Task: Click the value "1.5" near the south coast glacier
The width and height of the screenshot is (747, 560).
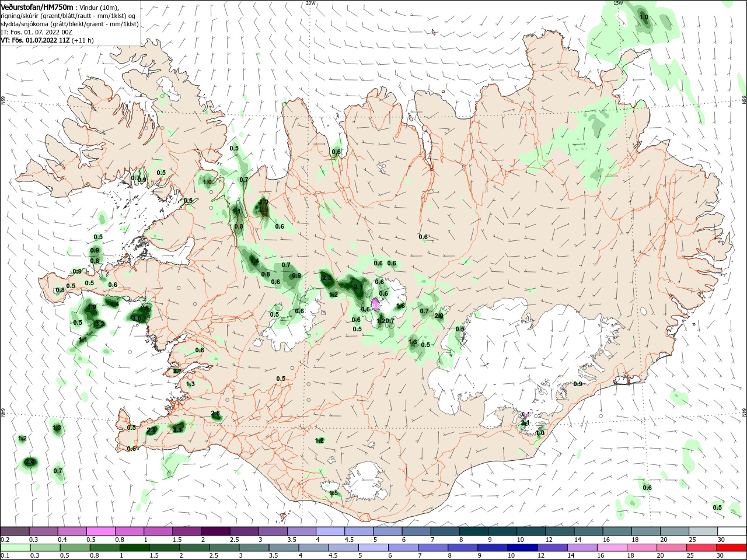Action: click(333, 494)
